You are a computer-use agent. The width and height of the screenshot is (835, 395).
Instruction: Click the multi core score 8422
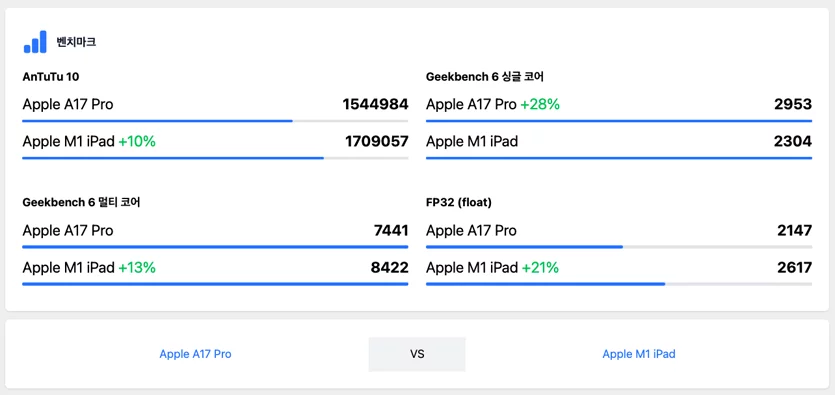390,268
